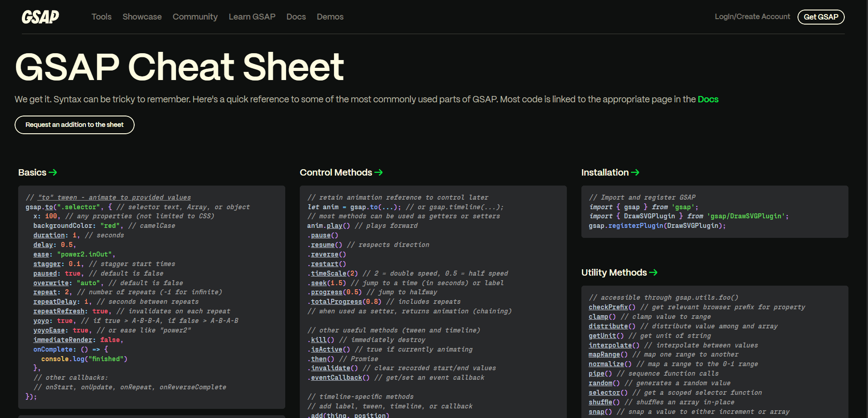Click the stagger property link

[x=47, y=264]
